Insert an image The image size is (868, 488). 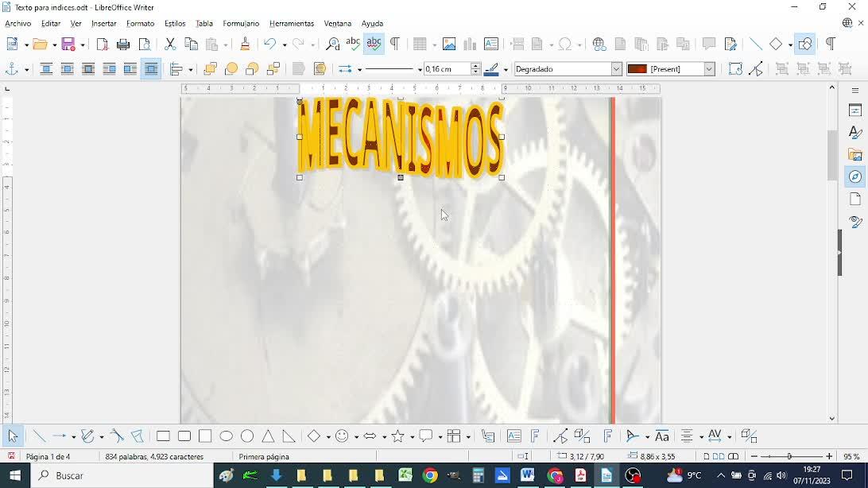click(x=449, y=45)
